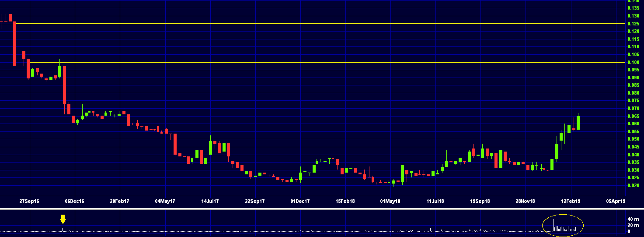
Task: Select the 04May17 axis date
Action: point(165,202)
